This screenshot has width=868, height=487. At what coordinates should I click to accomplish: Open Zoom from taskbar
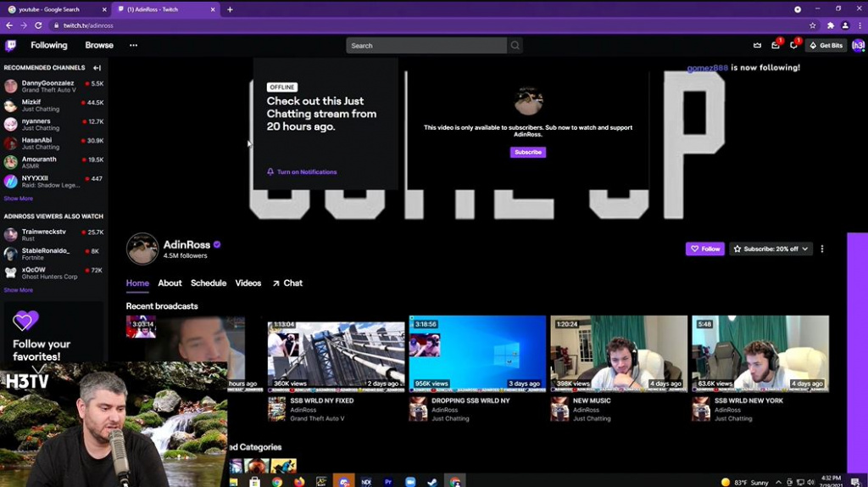coord(410,482)
